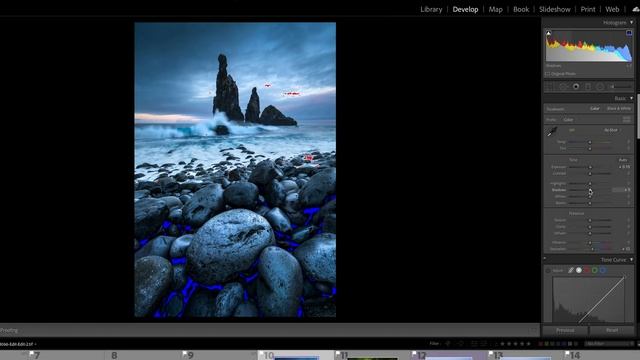Click the Highlights slider handle
The width and height of the screenshot is (640, 360).
(590, 184)
